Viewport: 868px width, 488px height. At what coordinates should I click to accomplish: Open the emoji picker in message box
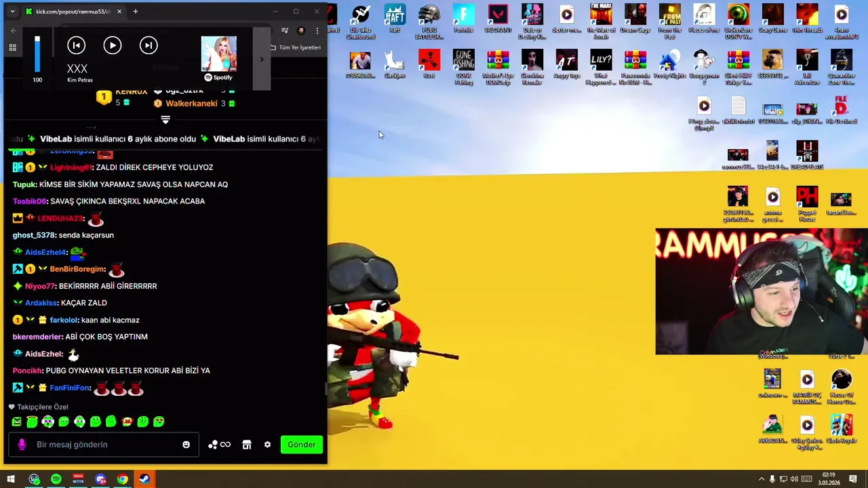click(x=186, y=445)
